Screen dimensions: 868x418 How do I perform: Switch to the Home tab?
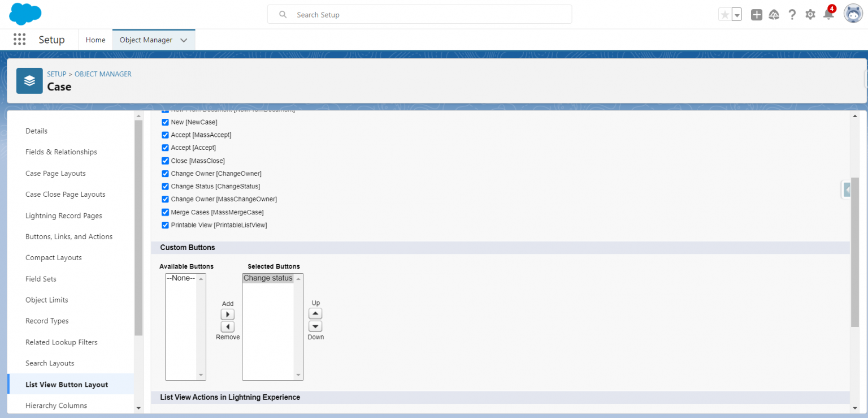click(x=95, y=40)
